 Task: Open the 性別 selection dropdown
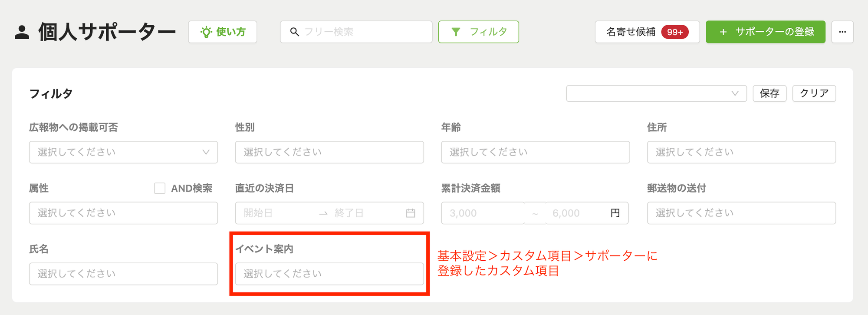click(x=329, y=152)
